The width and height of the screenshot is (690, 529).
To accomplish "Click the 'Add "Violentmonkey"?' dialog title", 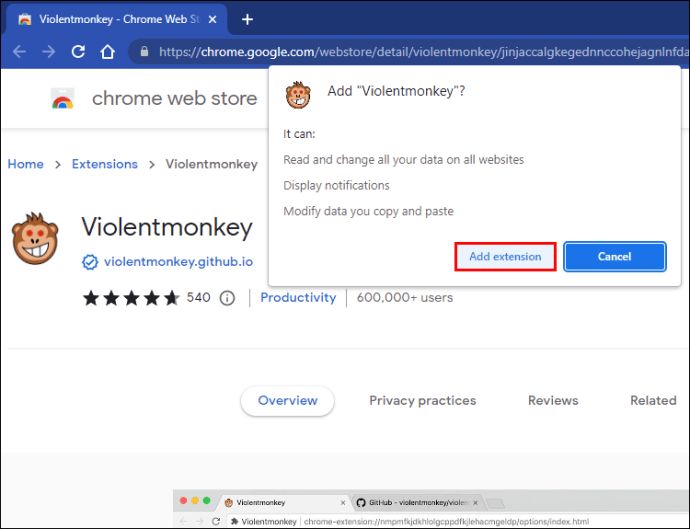I will (396, 91).
